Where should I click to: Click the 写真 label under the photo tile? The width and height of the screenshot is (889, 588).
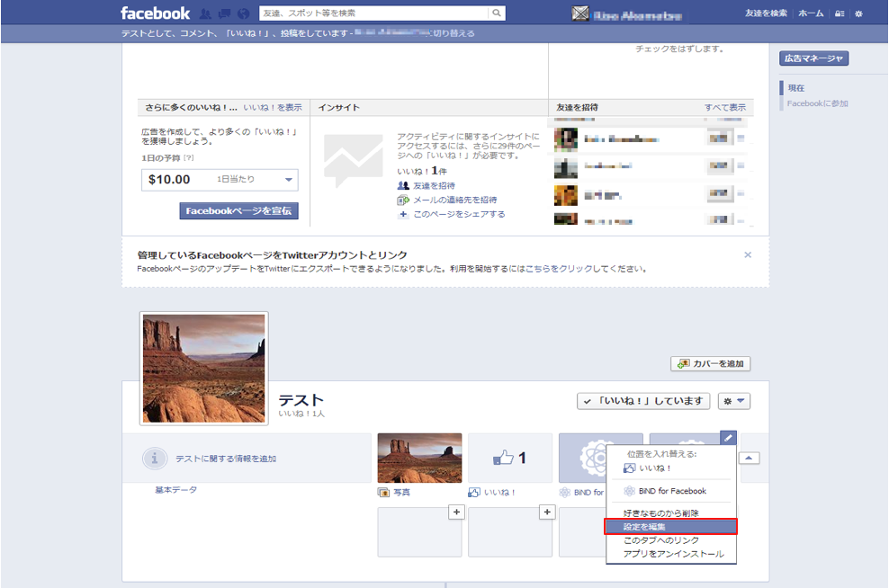(x=402, y=493)
